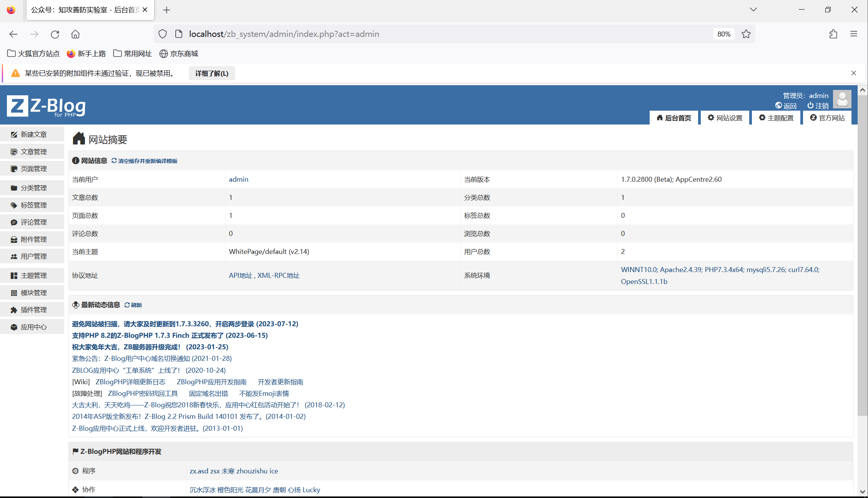This screenshot has width=868, height=498.
Task: Click 详细了解 button in notification bar
Action: pos(211,73)
